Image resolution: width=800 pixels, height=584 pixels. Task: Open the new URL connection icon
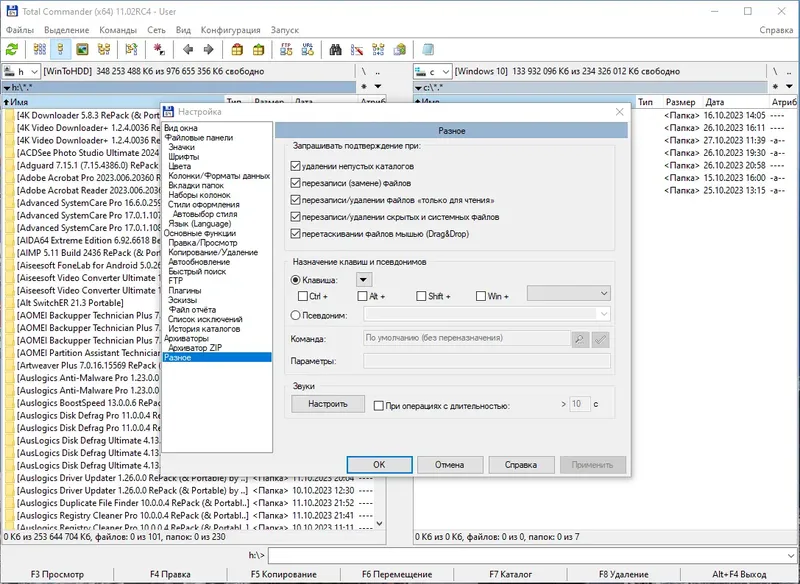(308, 49)
